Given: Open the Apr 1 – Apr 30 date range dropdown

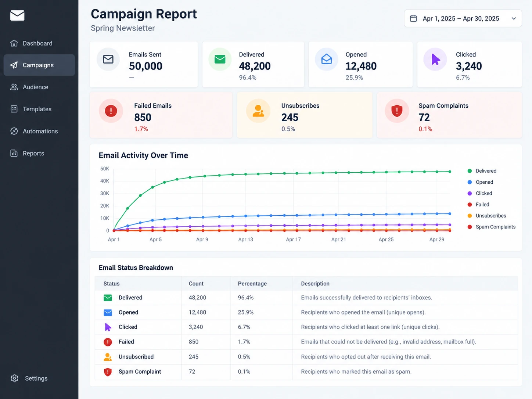Looking at the screenshot, I should (x=463, y=18).
